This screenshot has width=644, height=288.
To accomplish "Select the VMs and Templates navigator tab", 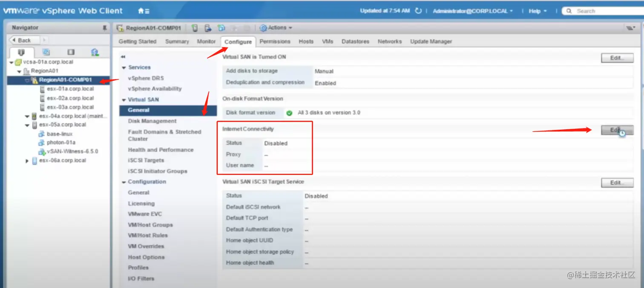I will pos(46,52).
